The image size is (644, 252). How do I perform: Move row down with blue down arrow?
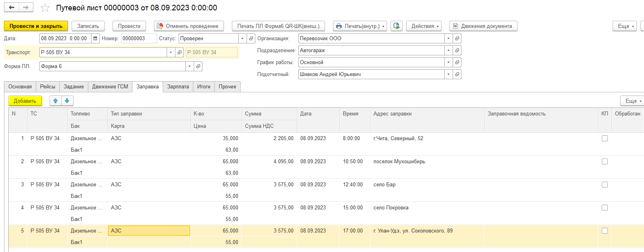coord(67,101)
